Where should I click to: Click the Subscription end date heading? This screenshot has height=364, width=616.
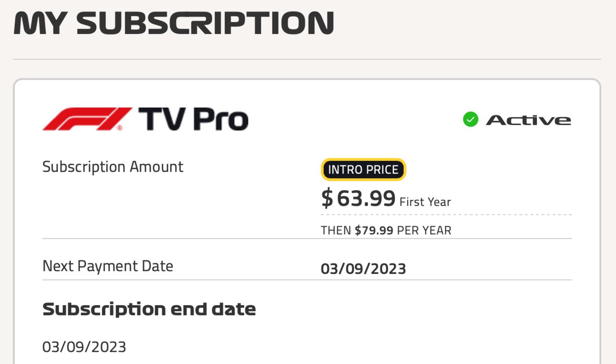point(149,309)
